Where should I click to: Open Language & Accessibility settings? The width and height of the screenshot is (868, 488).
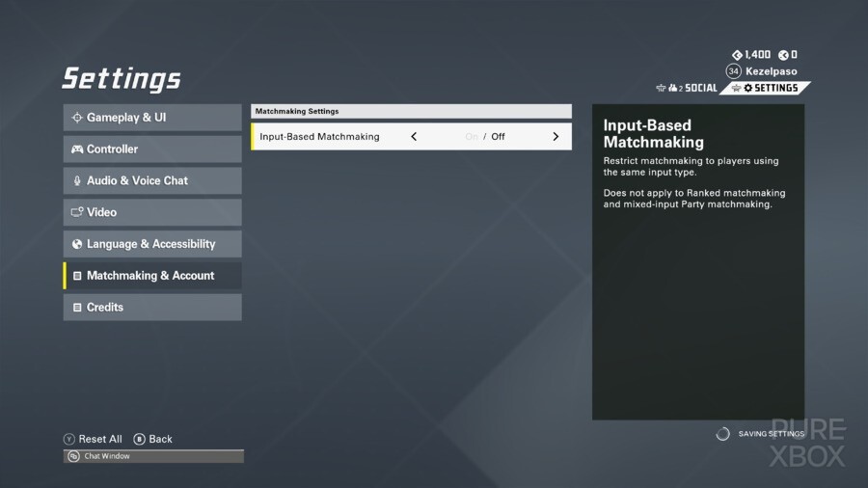(152, 244)
